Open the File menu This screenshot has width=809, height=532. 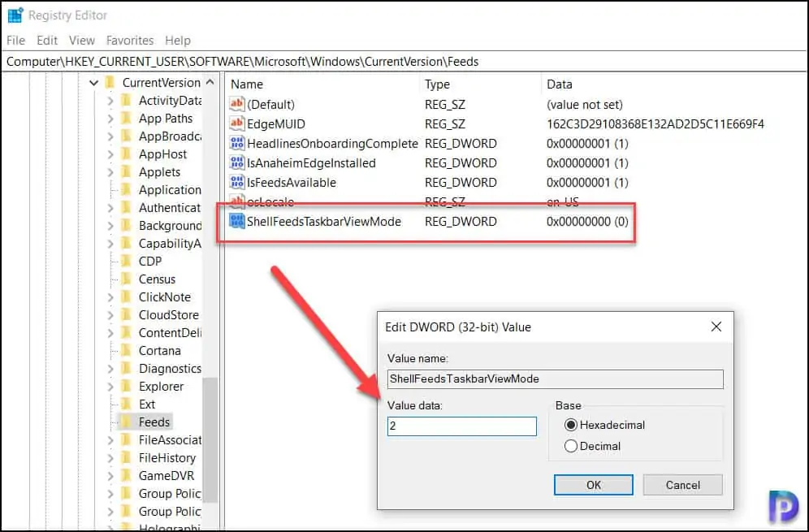pos(16,41)
